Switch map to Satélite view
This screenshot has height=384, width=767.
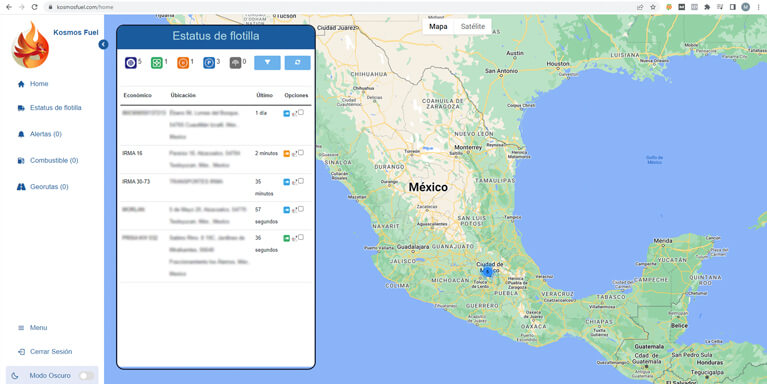[x=473, y=26]
